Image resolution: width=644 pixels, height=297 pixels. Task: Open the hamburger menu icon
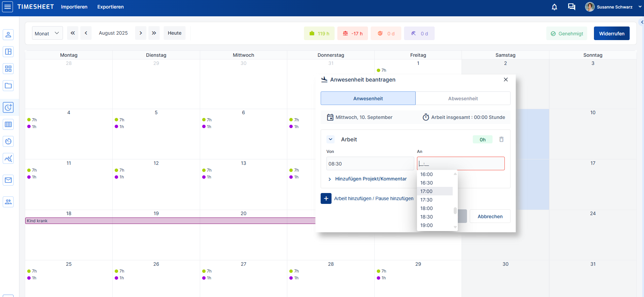pos(7,7)
